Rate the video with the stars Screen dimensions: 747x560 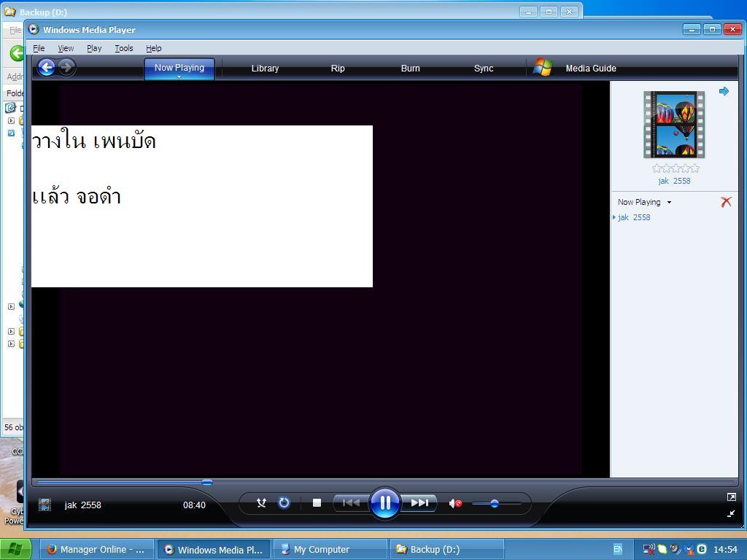point(676,168)
